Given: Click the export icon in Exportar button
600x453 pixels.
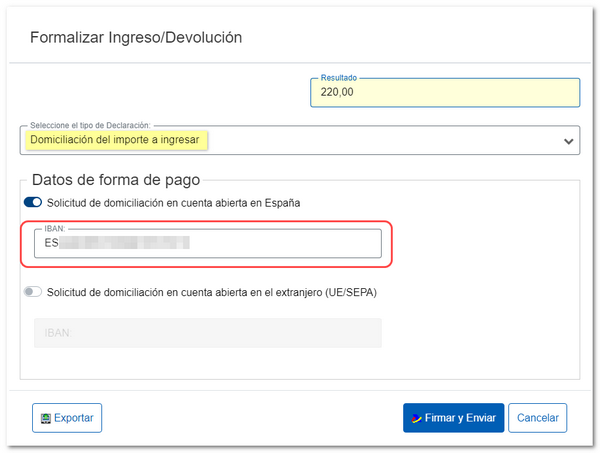Looking at the screenshot, I should click(44, 418).
